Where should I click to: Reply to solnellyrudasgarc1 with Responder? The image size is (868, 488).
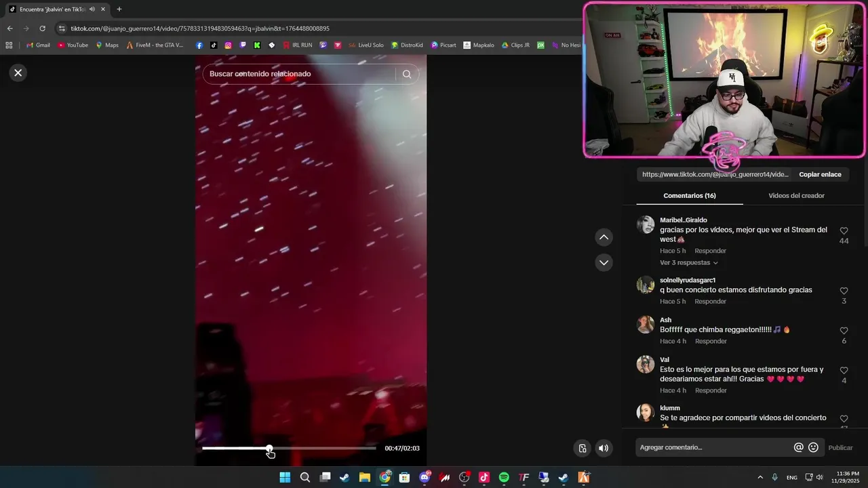[x=710, y=301]
